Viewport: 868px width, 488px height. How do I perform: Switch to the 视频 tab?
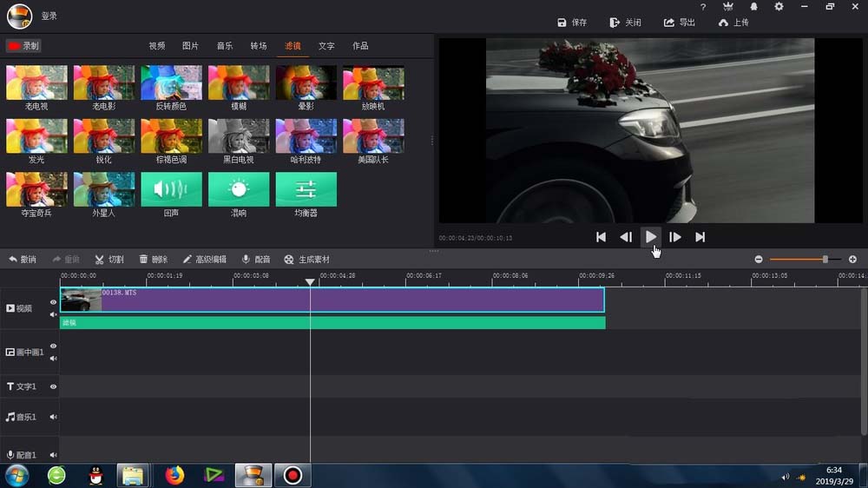click(156, 46)
